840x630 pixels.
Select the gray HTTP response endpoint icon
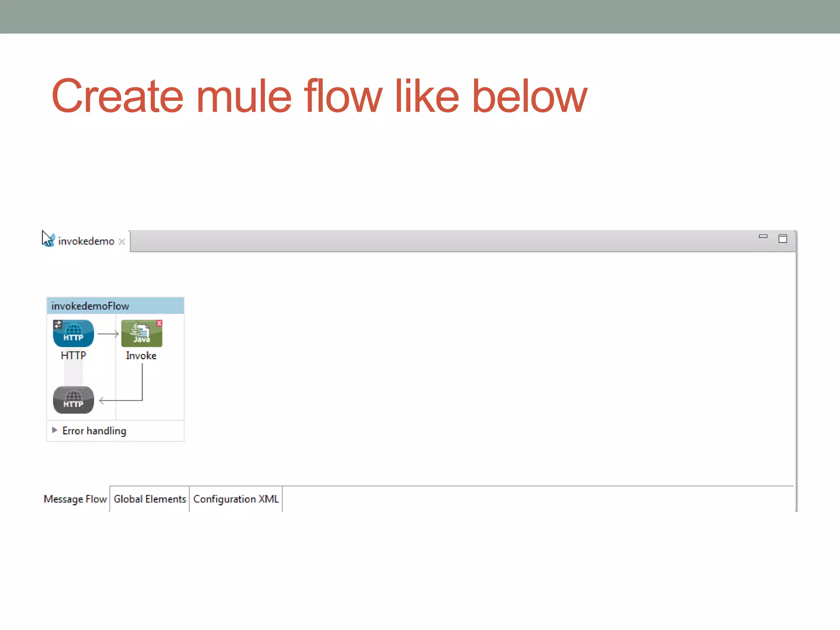point(73,400)
